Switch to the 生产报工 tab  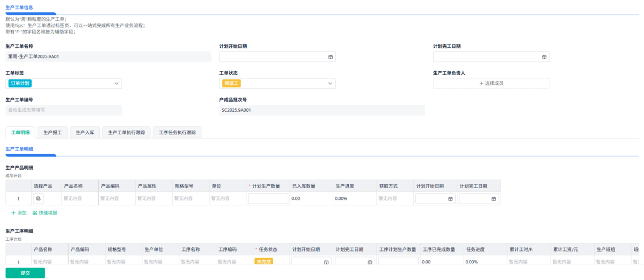click(53, 132)
